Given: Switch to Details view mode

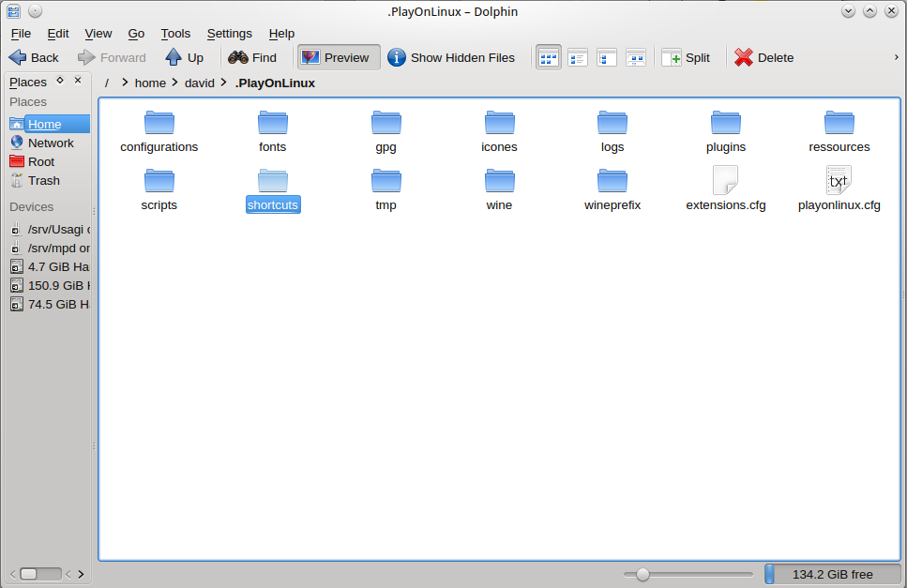Looking at the screenshot, I should (577, 58).
